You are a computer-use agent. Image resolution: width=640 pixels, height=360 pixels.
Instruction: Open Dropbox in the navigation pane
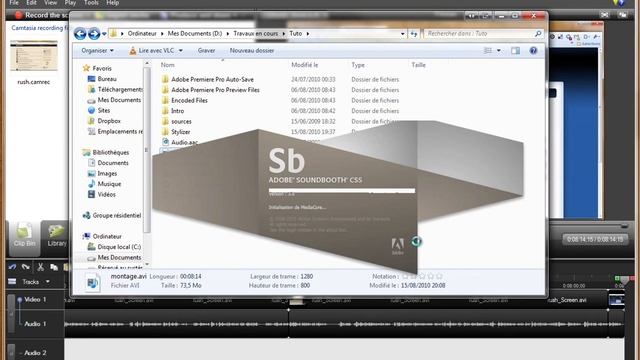[x=109, y=121]
